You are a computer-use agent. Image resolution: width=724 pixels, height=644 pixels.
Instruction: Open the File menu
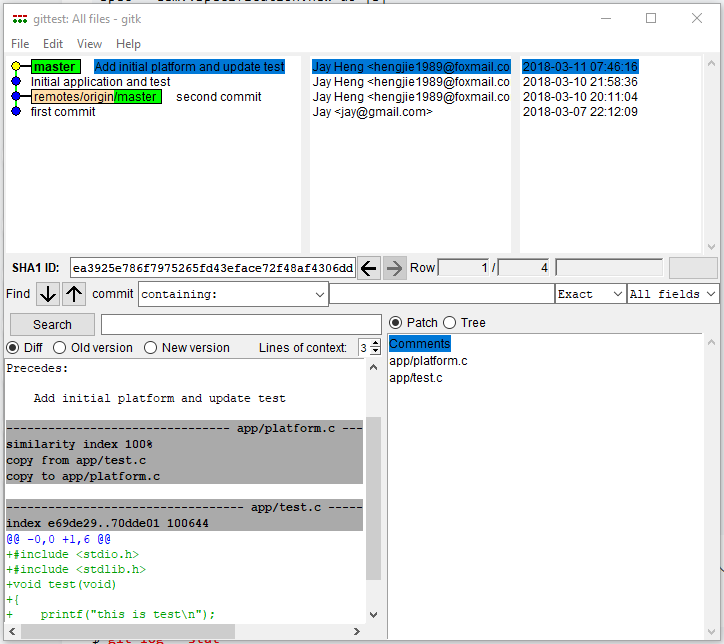point(20,44)
